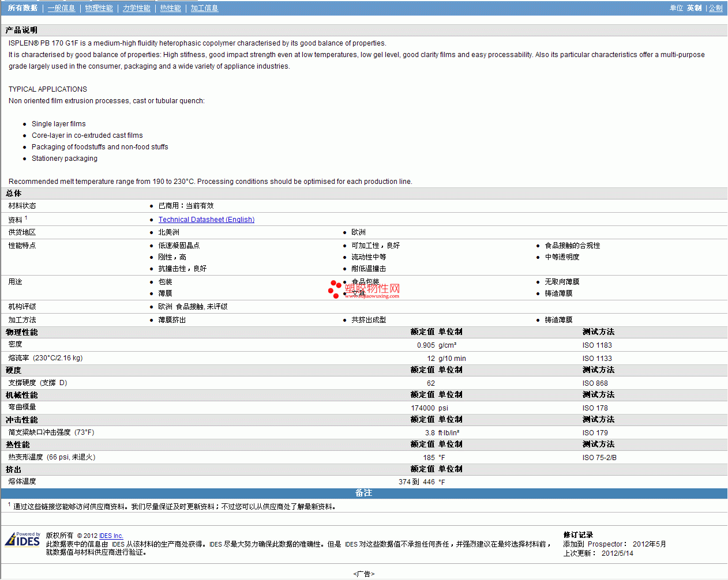The image size is (728, 580).
Task: Click the 已商用：当前有效 status text
Action: tap(186, 206)
